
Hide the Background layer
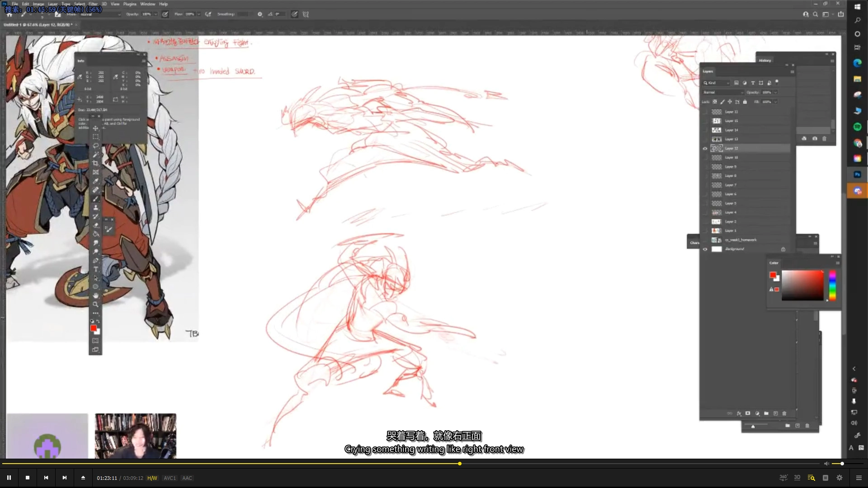click(705, 249)
